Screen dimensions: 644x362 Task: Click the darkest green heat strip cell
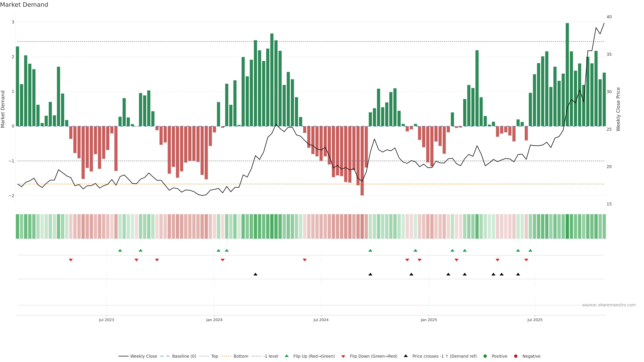click(567, 226)
